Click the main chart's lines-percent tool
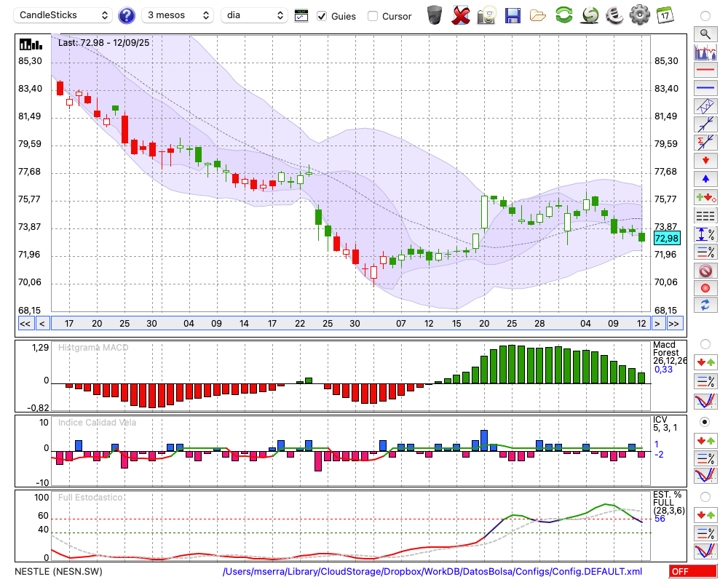The image size is (728, 582). (x=705, y=252)
